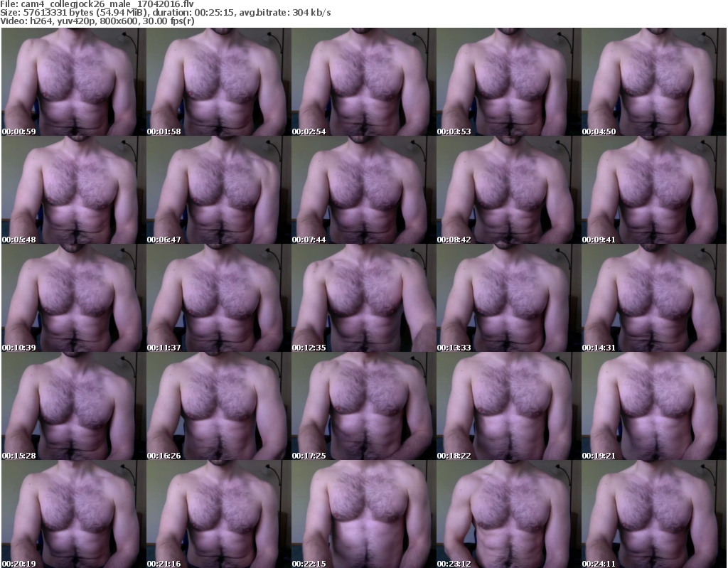Select frame captured at 00:14:31
The width and height of the screenshot is (728, 568).
654,298
